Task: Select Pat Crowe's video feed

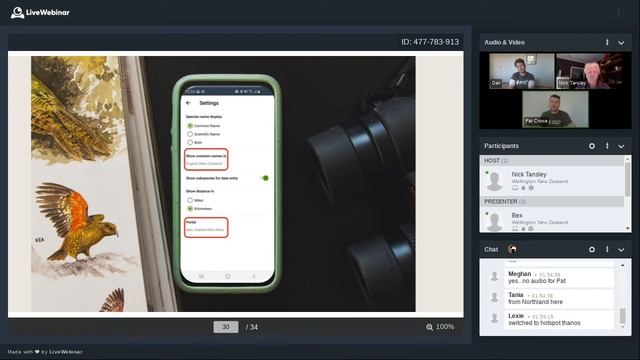Action: 555,109
